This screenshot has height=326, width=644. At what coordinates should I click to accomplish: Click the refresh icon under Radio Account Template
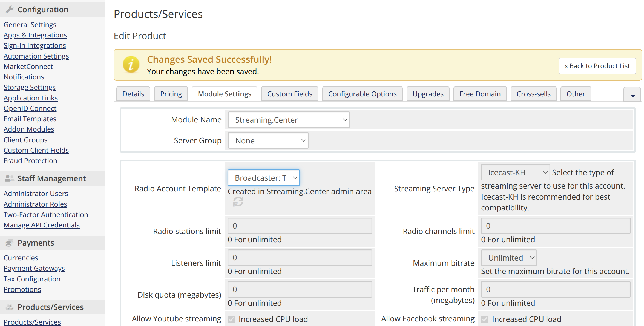coord(238,202)
